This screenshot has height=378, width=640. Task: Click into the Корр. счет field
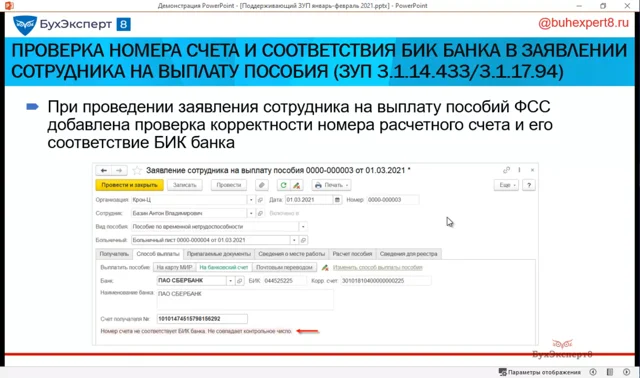(x=386, y=281)
